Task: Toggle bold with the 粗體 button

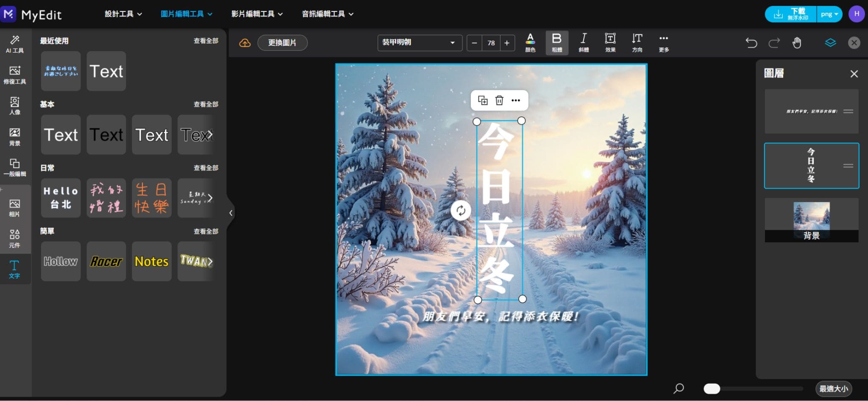Action: coord(557,42)
